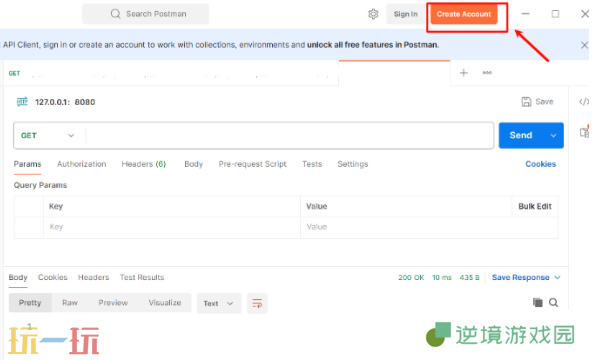Open the GET method dropdown

(x=48, y=135)
